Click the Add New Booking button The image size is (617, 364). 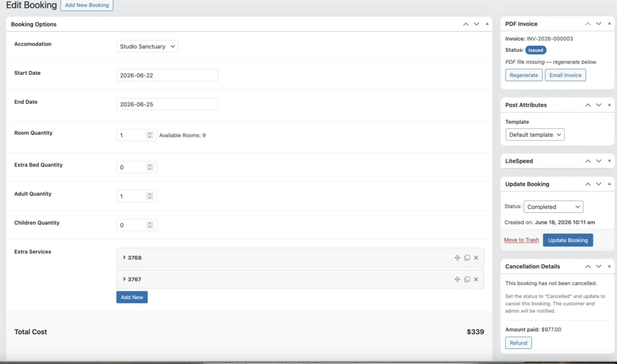point(87,5)
